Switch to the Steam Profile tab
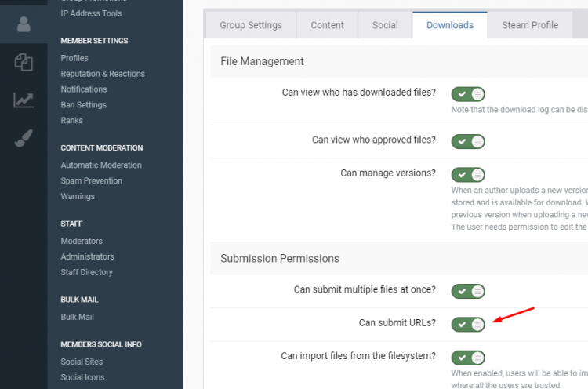This screenshot has width=588, height=389. click(x=530, y=25)
